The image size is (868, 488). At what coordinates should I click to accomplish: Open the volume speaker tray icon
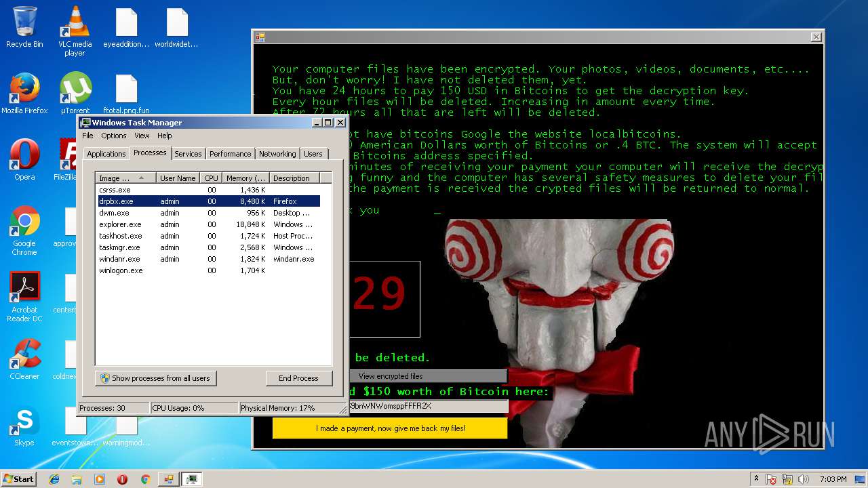click(x=804, y=479)
